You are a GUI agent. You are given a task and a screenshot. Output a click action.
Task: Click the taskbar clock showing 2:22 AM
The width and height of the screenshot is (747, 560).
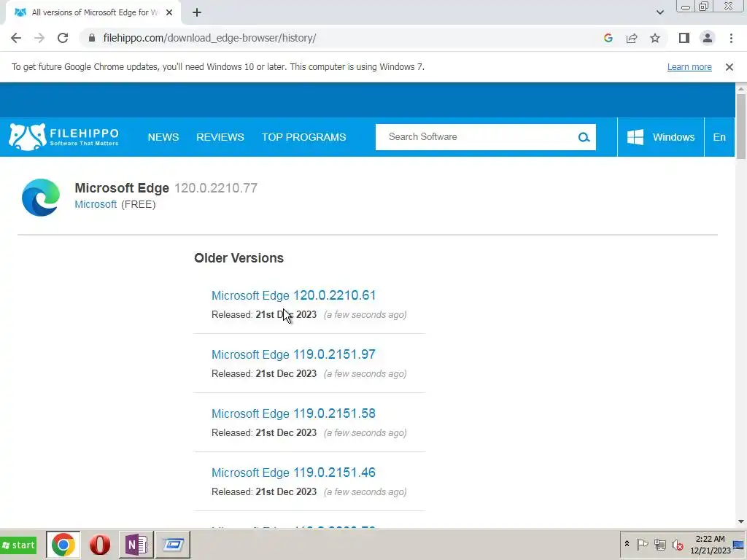click(x=711, y=545)
